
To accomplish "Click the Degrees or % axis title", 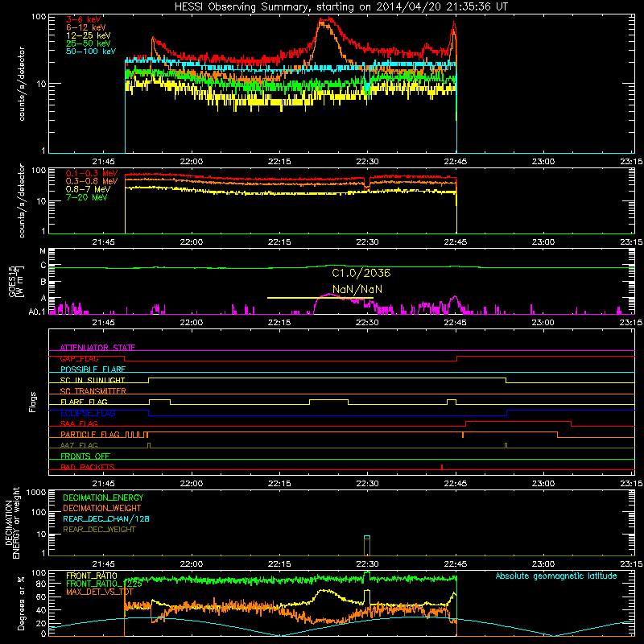I will tap(21, 603).
